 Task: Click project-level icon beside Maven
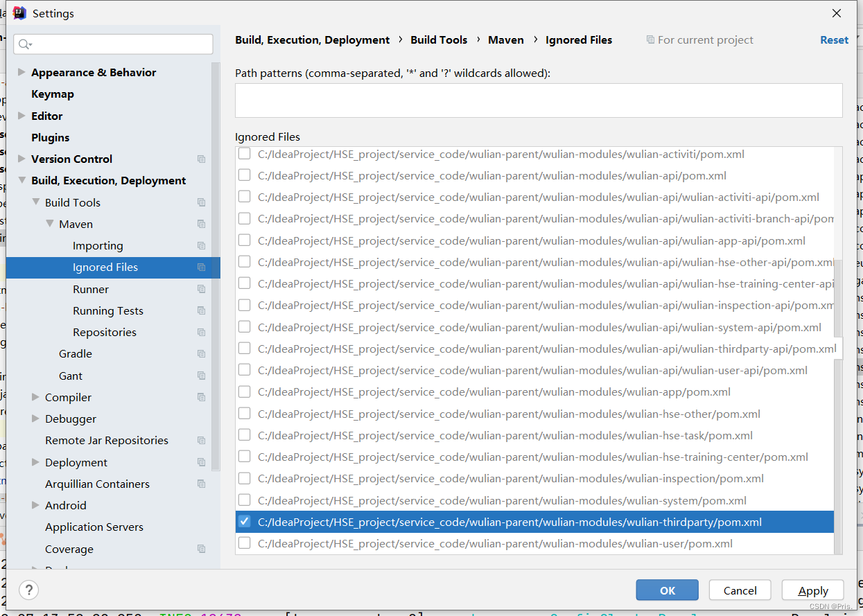201,224
